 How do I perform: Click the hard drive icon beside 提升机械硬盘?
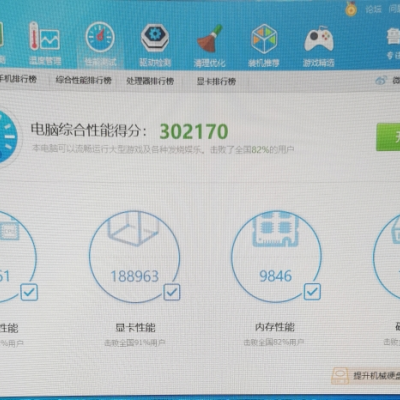[340, 376]
